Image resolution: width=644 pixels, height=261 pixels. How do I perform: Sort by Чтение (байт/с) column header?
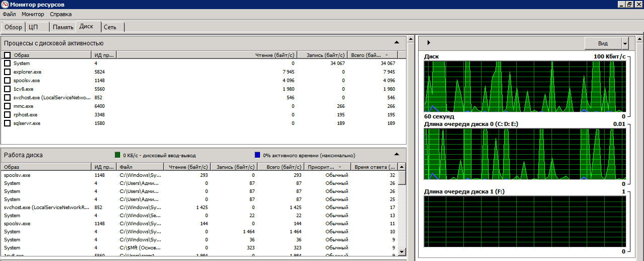click(274, 55)
